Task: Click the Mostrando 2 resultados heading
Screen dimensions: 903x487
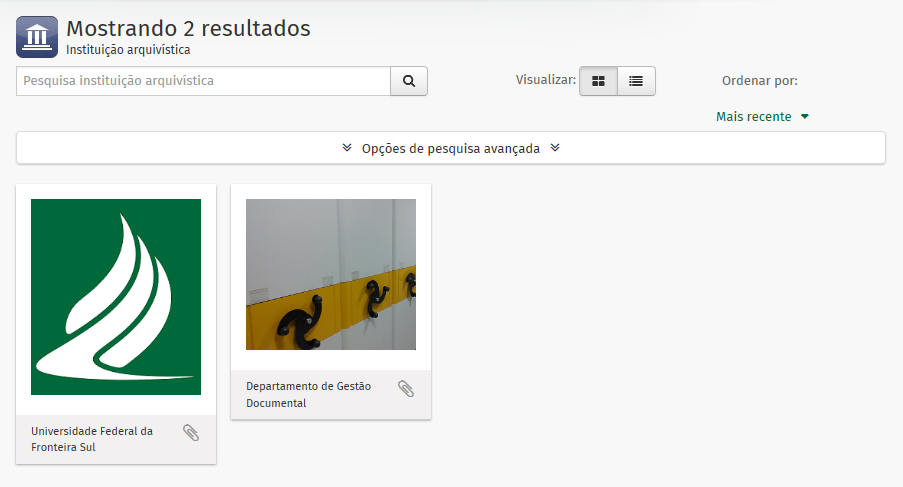Action: (x=188, y=28)
